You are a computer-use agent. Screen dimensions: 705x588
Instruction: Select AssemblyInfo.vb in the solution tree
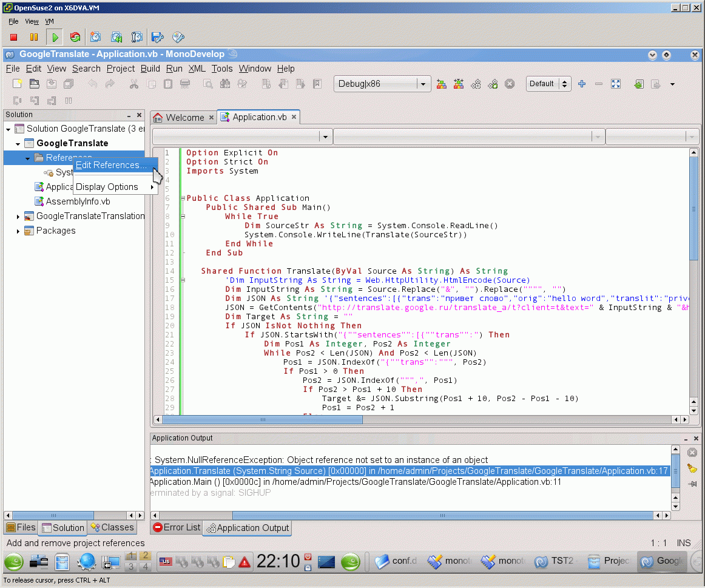pyautogui.click(x=78, y=201)
